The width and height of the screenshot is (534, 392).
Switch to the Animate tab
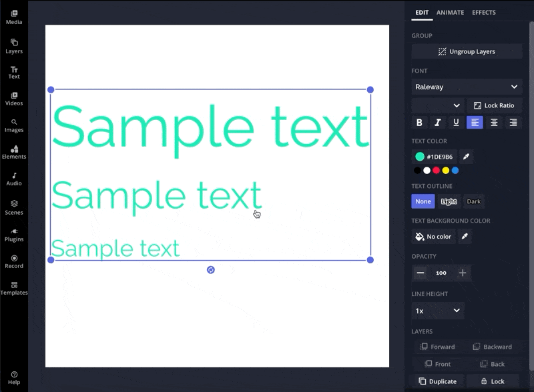click(x=450, y=12)
